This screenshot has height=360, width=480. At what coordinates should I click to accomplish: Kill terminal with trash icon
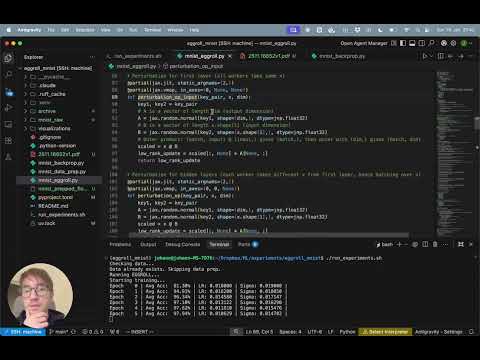pyautogui.click(x=435, y=244)
